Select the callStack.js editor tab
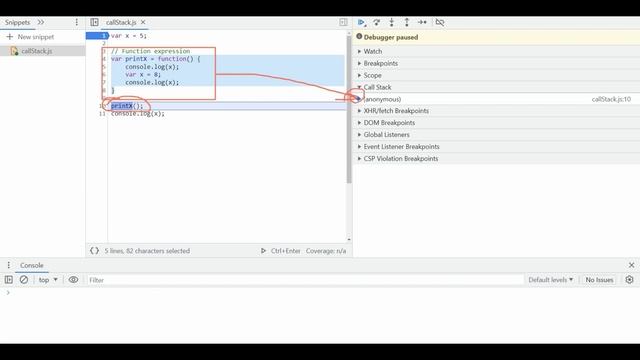Screen dimensions: 640x360 coord(121,22)
